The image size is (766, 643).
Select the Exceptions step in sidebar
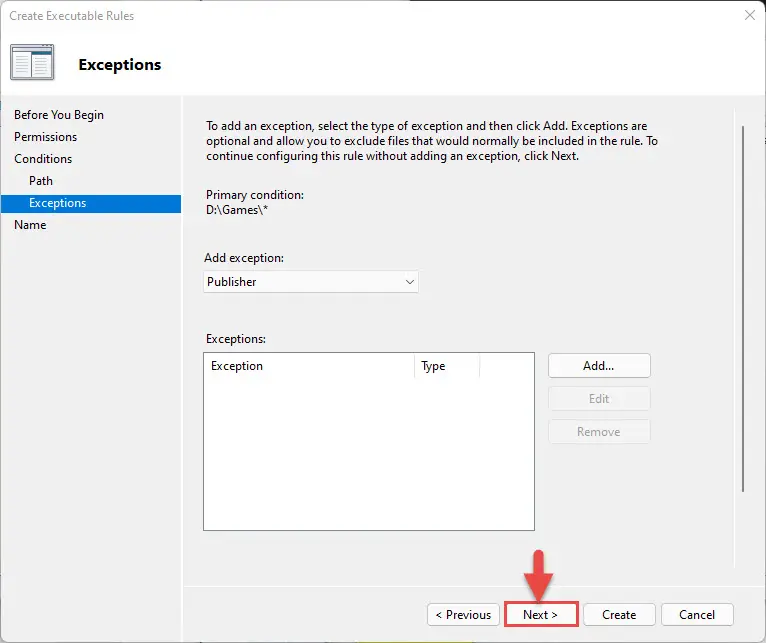click(91, 203)
